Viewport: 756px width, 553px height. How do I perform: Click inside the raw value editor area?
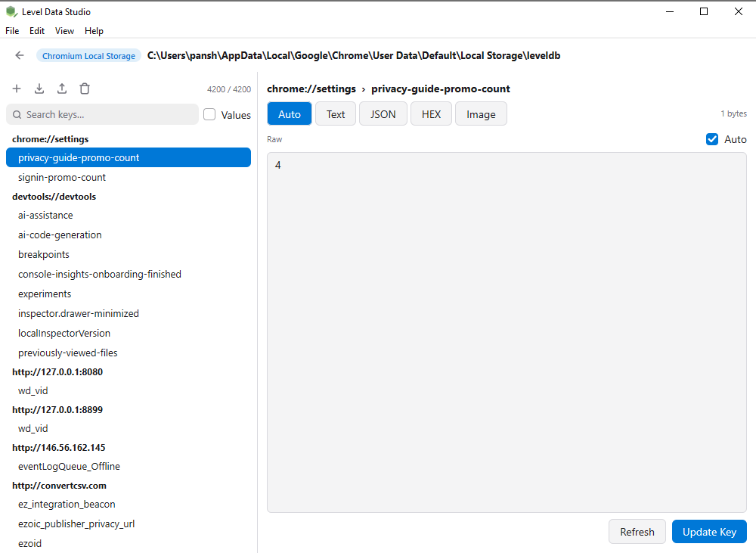(507, 332)
